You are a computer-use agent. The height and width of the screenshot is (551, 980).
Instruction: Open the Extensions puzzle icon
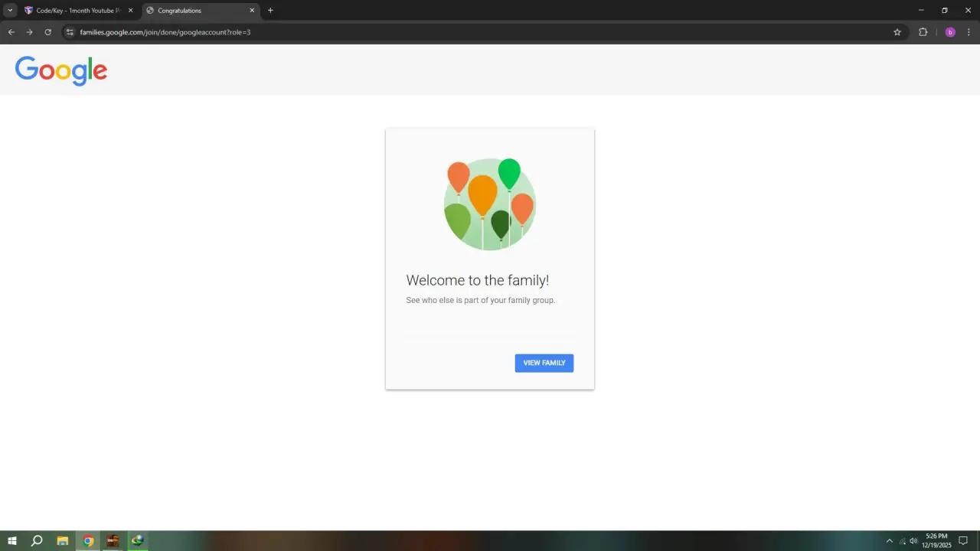(x=923, y=32)
